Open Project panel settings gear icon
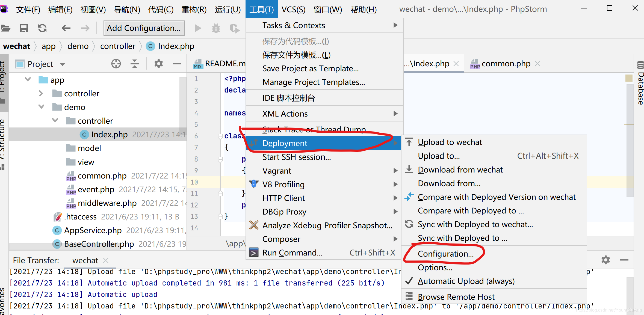 158,64
